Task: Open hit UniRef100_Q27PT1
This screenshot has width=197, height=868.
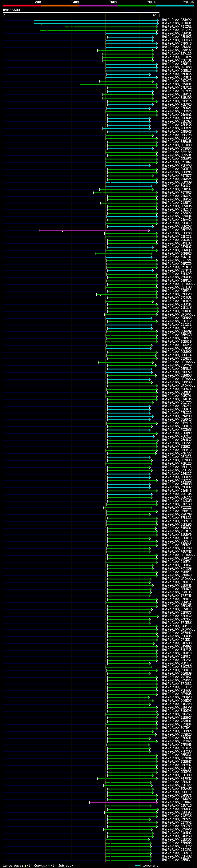Action: click(176, 271)
